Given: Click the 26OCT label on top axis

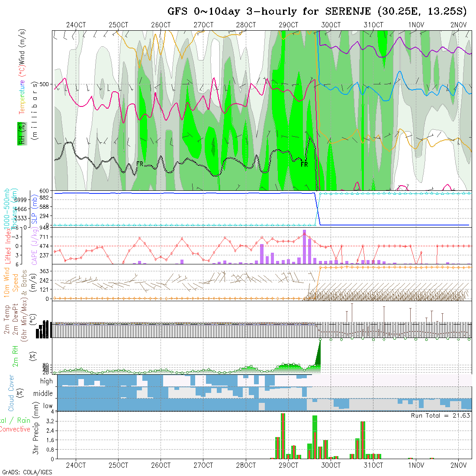Looking at the screenshot, I should 161,25.
